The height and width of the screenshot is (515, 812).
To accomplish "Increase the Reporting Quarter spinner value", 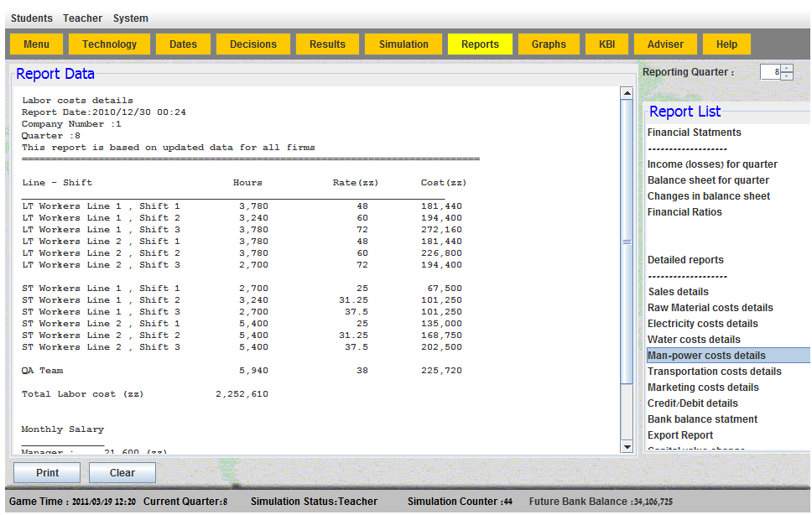I will coord(787,68).
